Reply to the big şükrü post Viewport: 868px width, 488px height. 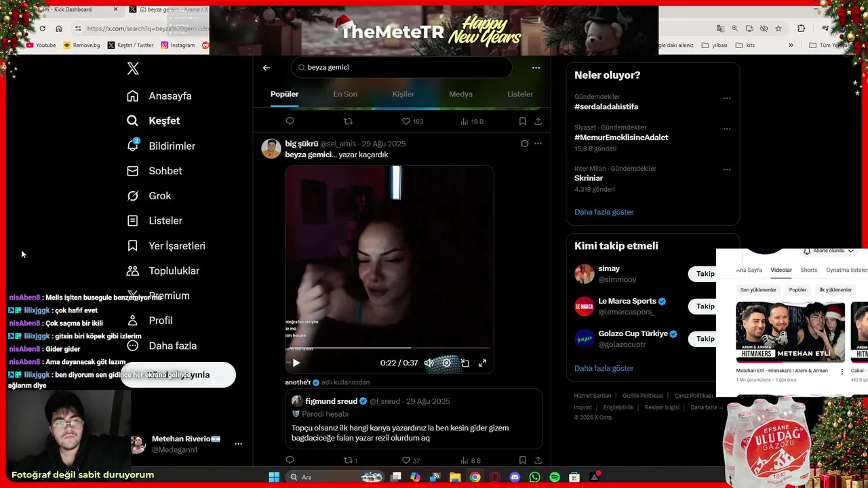coord(290,460)
